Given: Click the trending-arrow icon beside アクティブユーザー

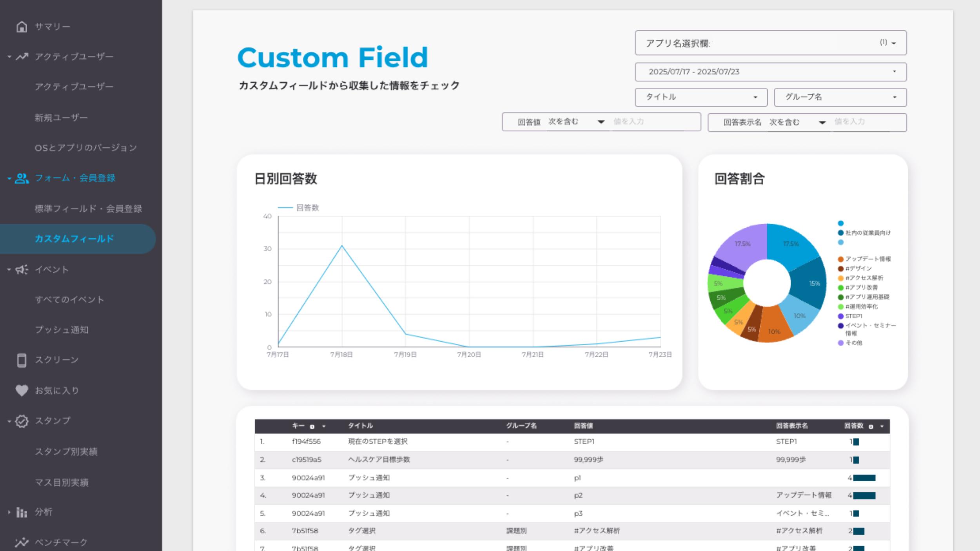Looking at the screenshot, I should (x=22, y=57).
